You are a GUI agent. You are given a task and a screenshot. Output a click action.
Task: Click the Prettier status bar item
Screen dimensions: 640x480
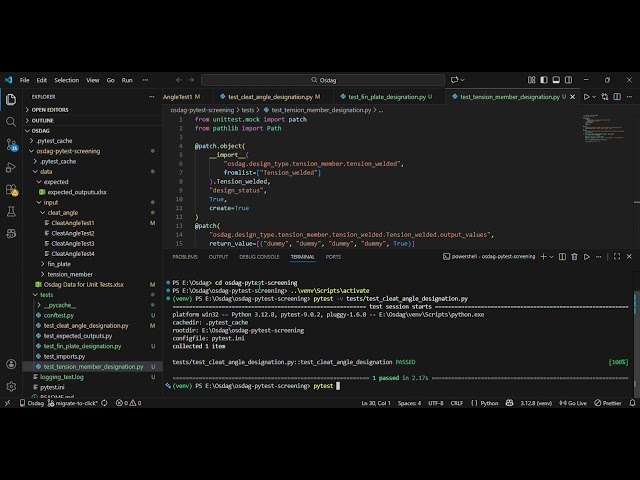click(608, 403)
